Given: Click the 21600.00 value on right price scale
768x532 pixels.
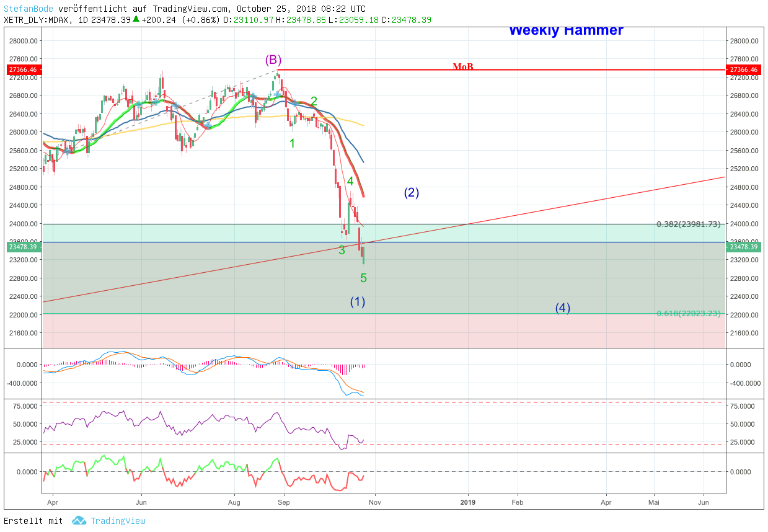Looking at the screenshot, I should point(746,333).
